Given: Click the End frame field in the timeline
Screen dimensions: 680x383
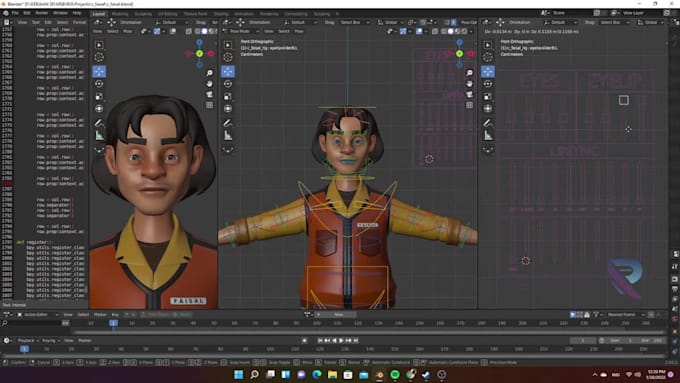Looking at the screenshot, I should [x=652, y=340].
